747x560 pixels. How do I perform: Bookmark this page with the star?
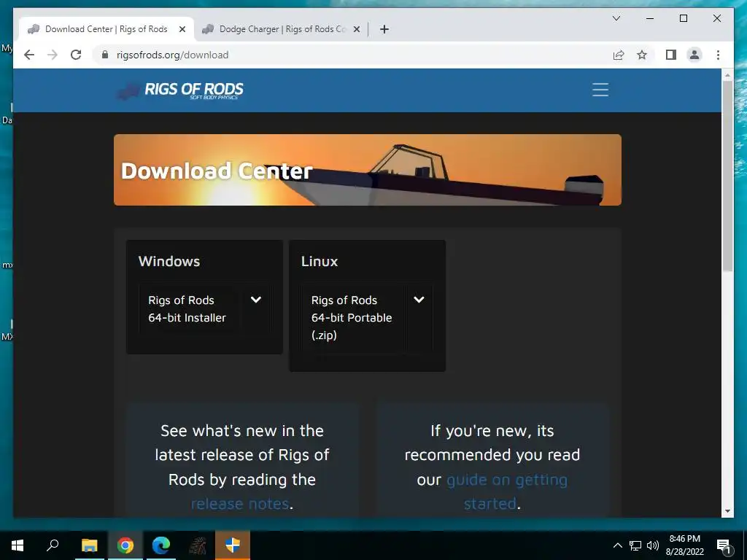point(642,55)
